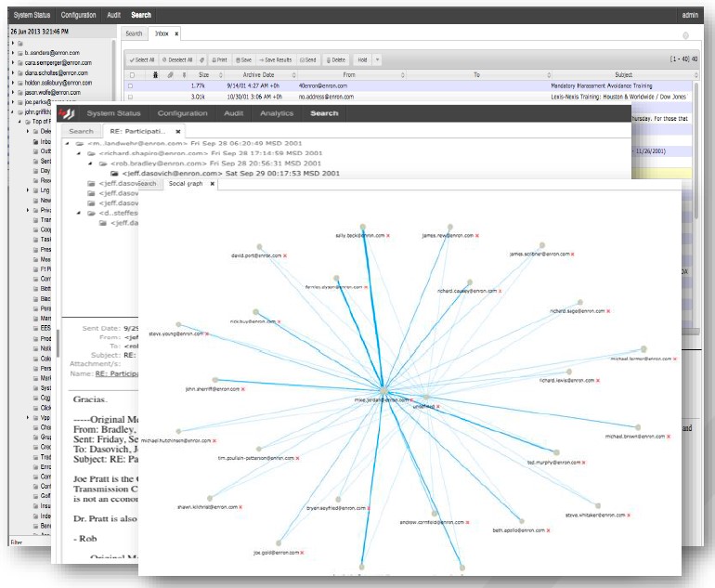Close the Inbox tab
Screen dimensions: 715x588
coord(176,33)
